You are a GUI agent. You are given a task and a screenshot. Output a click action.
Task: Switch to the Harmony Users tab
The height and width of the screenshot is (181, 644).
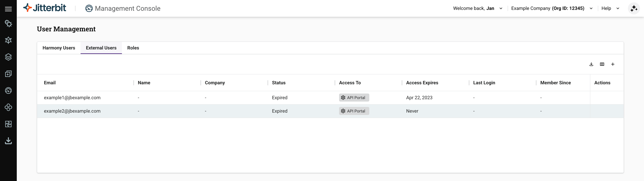(x=59, y=48)
